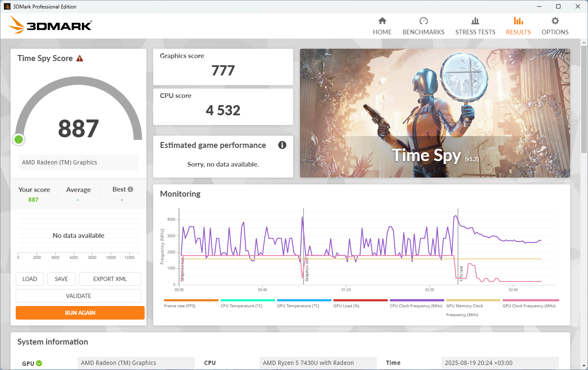Click the green score marker on the gauge
Viewport: 588px width, 370px height.
coord(19,139)
